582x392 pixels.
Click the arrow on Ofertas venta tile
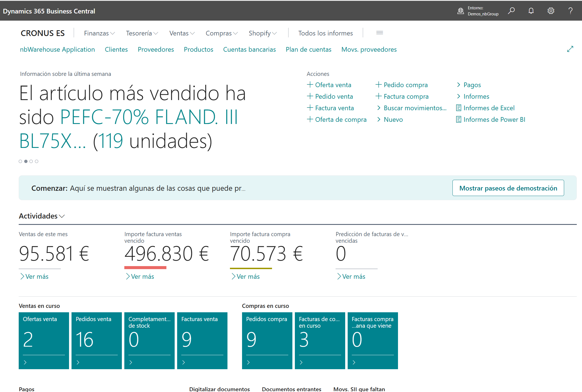(x=25, y=362)
